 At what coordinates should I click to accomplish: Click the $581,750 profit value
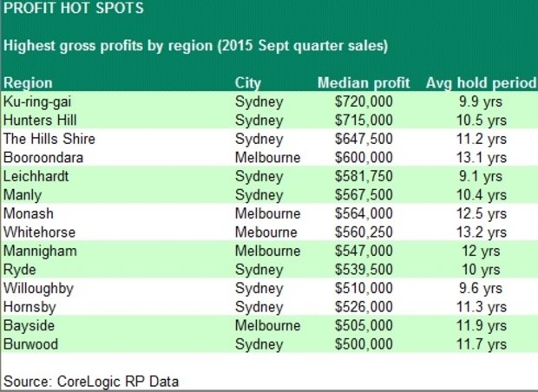click(x=364, y=176)
